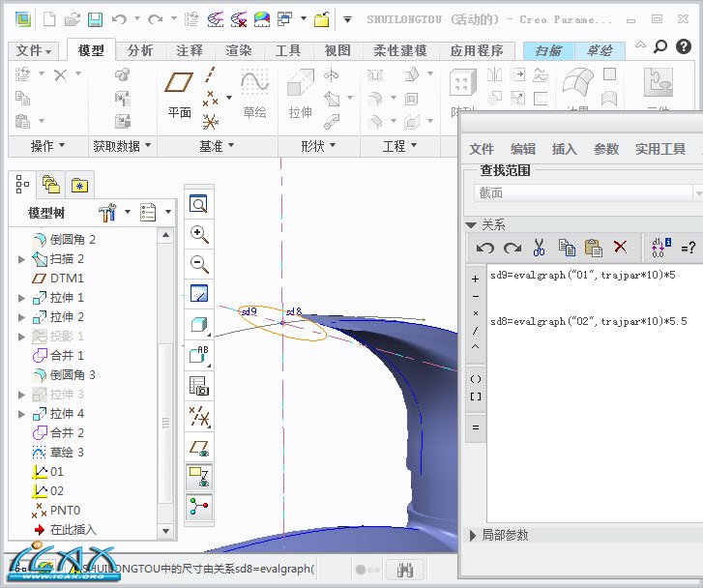The image size is (703, 588).
Task: Click the Zoom In magnifier icon
Action: pos(199,234)
